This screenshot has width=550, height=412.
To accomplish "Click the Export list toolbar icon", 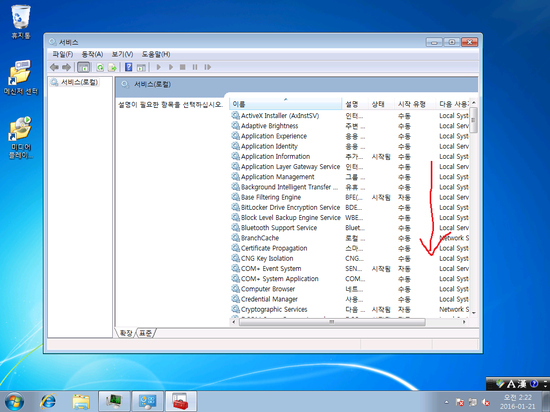I will pyautogui.click(x=112, y=67).
